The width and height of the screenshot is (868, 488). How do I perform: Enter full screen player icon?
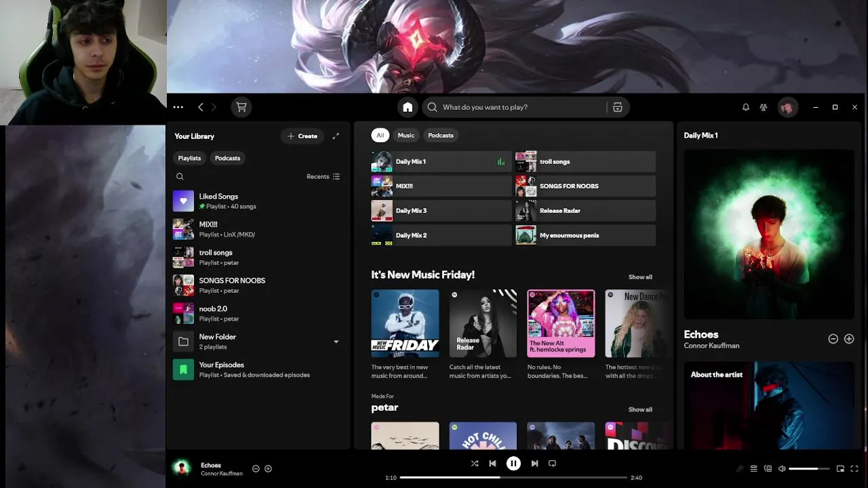pyautogui.click(x=854, y=468)
